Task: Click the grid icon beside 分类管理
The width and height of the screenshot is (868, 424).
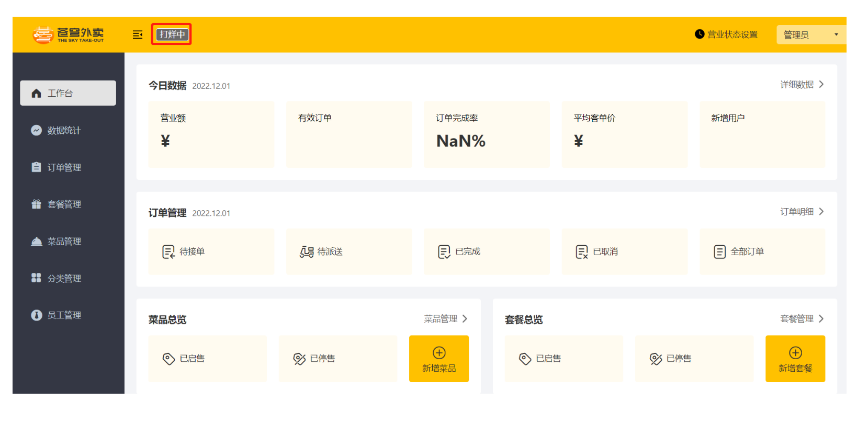Action: click(36, 278)
